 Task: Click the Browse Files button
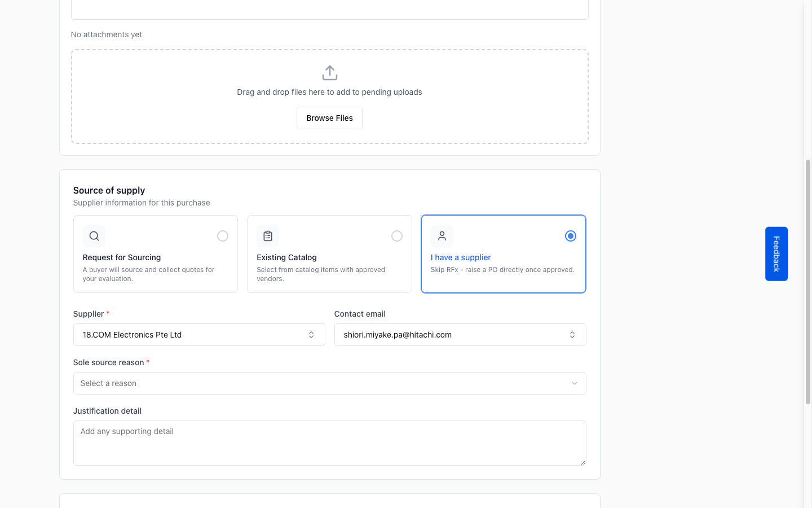[x=329, y=118]
